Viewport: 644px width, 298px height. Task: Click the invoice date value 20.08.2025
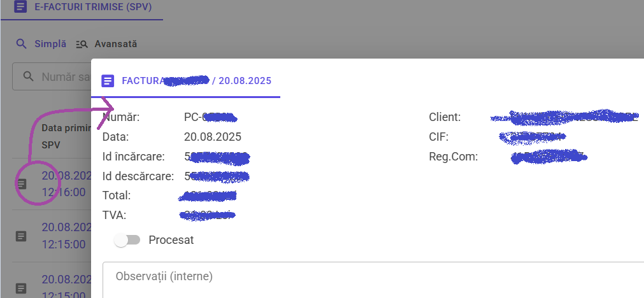click(x=213, y=137)
